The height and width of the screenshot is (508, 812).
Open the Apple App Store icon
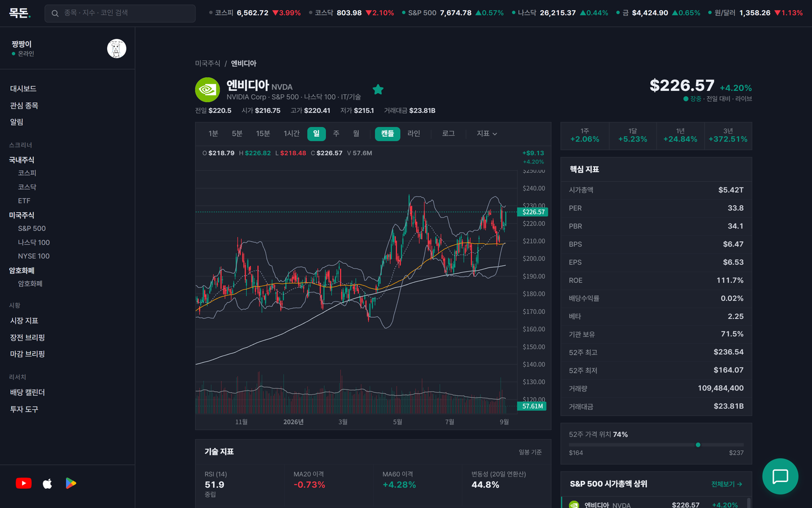coord(47,483)
